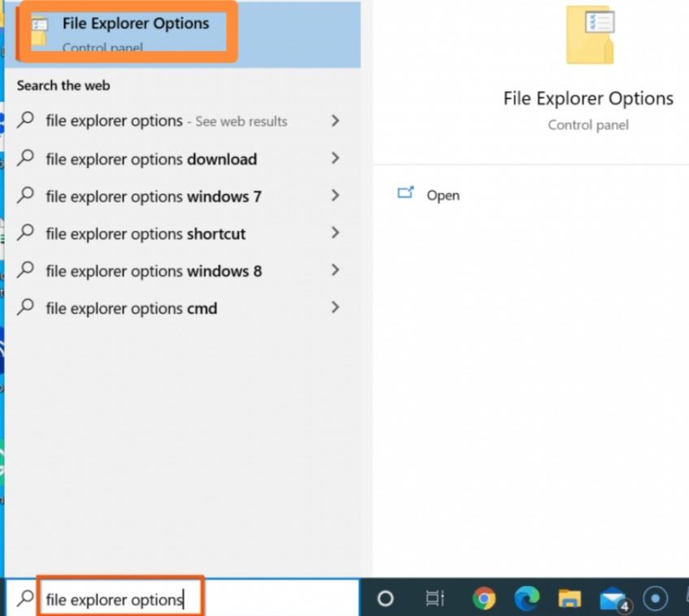Image resolution: width=689 pixels, height=616 pixels.
Task: Click the magnifier icon next to 'options windows 7'
Action: [x=25, y=195]
